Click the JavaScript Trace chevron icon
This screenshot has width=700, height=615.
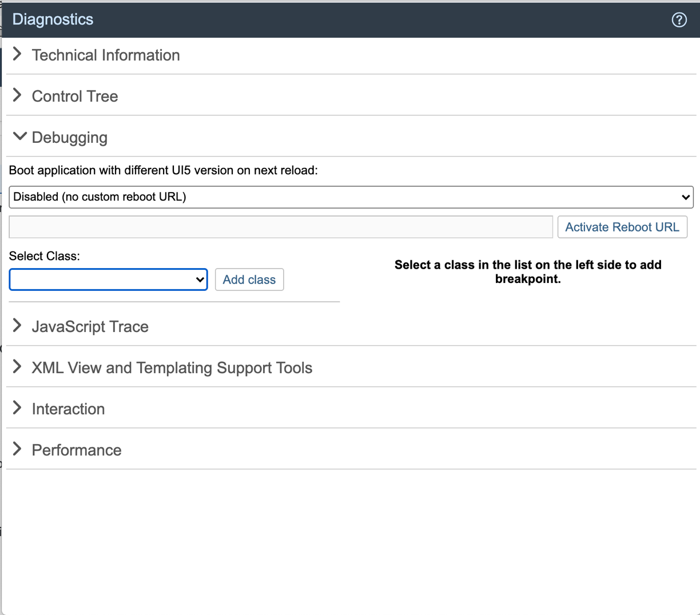click(x=17, y=326)
